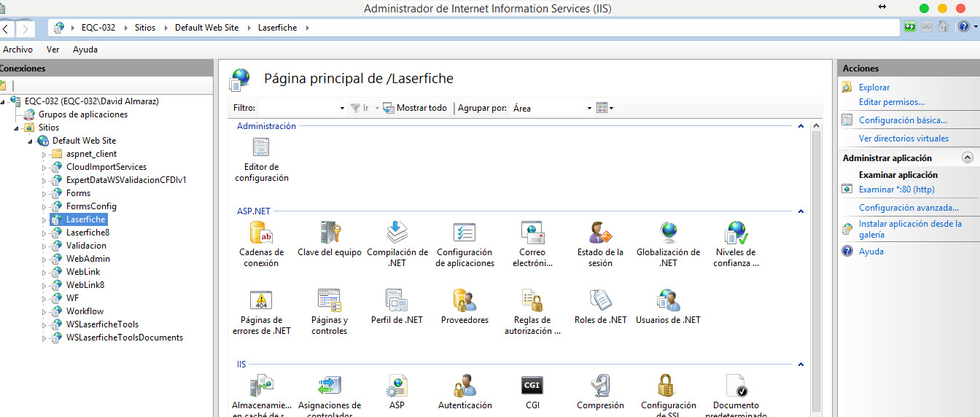Open Configuración avanzada link
Image resolution: width=980 pixels, height=417 pixels.
(x=909, y=208)
